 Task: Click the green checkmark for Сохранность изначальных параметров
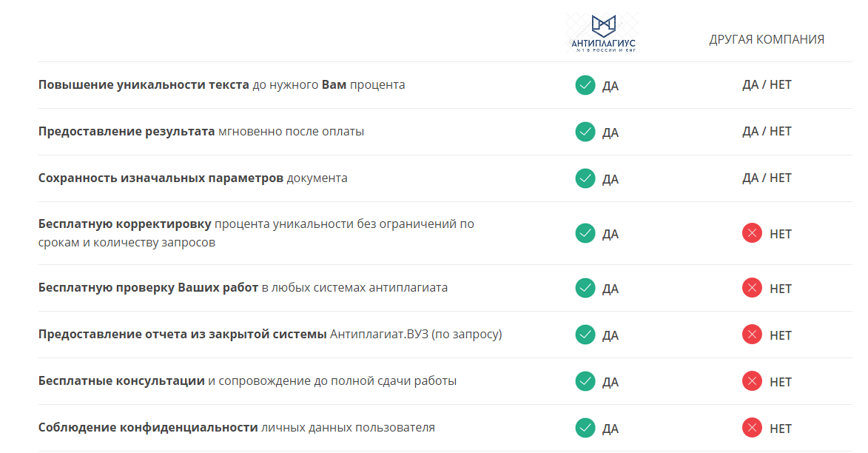(x=585, y=178)
